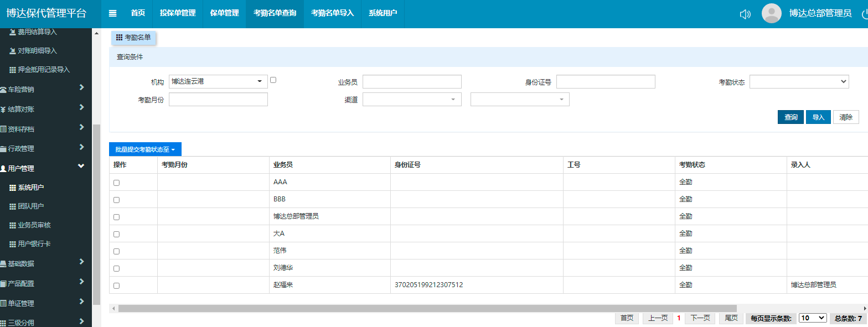868x327 pixels.
Task: Click the speaker notification icon
Action: (745, 14)
